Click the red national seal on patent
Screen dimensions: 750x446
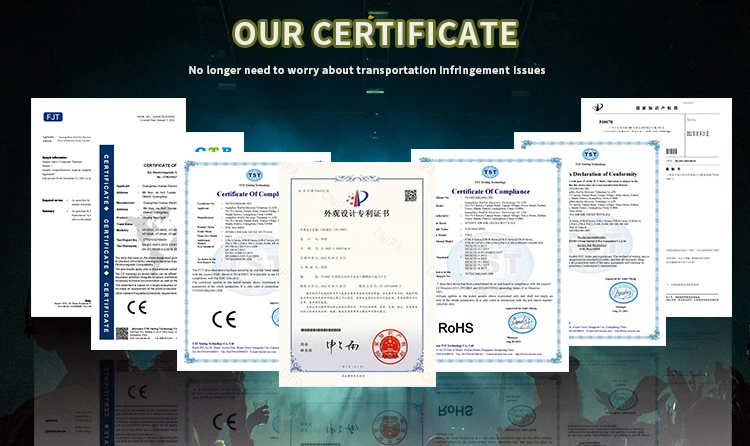(x=390, y=347)
